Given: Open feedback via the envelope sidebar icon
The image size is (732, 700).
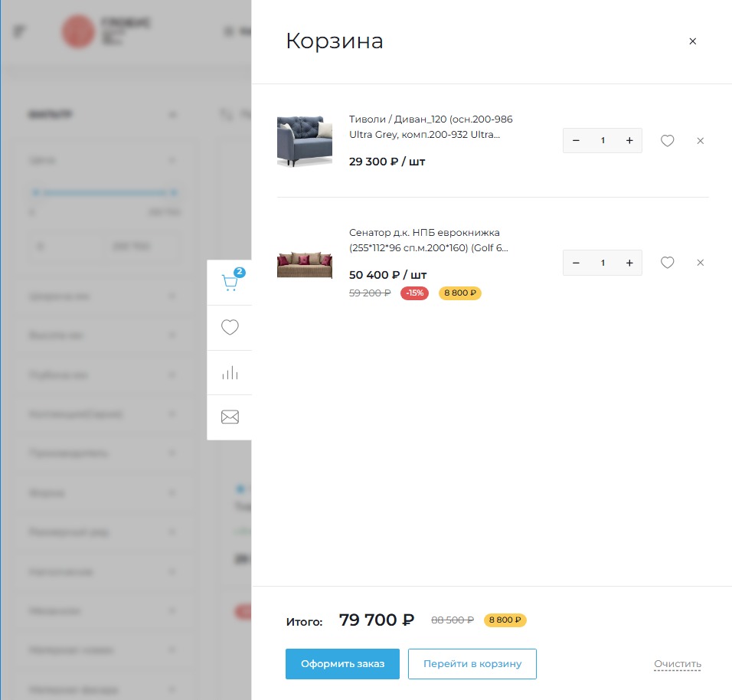Looking at the screenshot, I should pos(229,417).
